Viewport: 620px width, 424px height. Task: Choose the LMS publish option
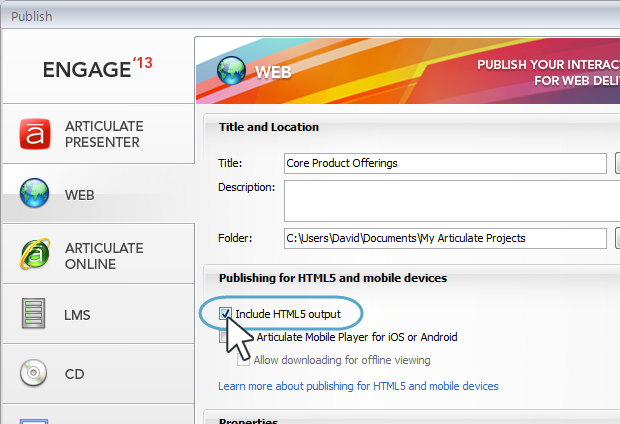[x=98, y=314]
